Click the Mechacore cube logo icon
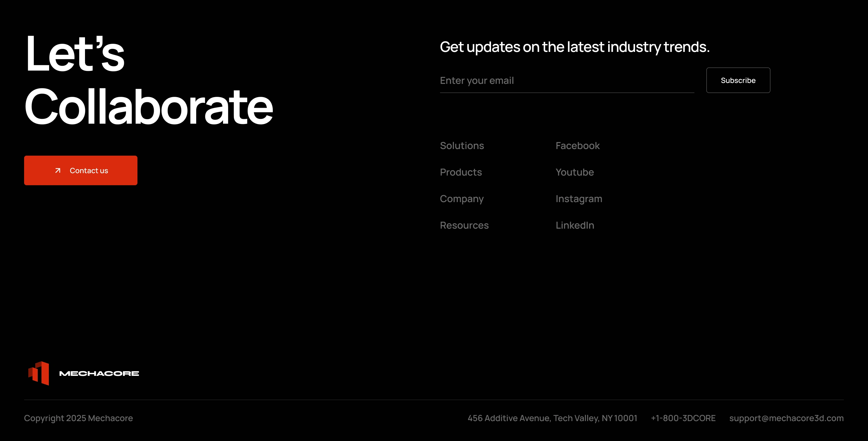 click(39, 373)
